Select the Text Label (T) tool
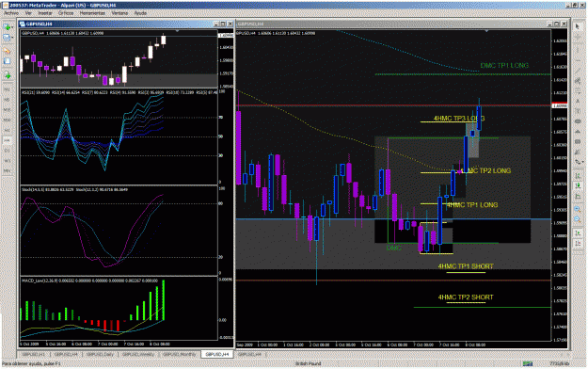The width and height of the screenshot is (588, 369). [578, 111]
